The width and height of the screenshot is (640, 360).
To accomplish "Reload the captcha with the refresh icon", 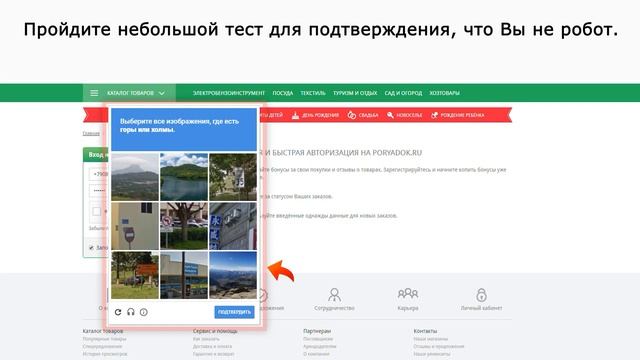I will point(118,312).
